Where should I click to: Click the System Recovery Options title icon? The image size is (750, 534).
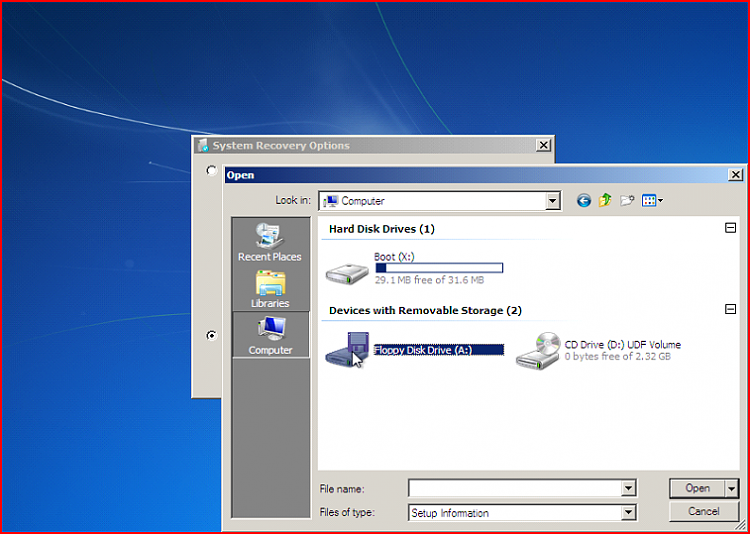point(203,145)
